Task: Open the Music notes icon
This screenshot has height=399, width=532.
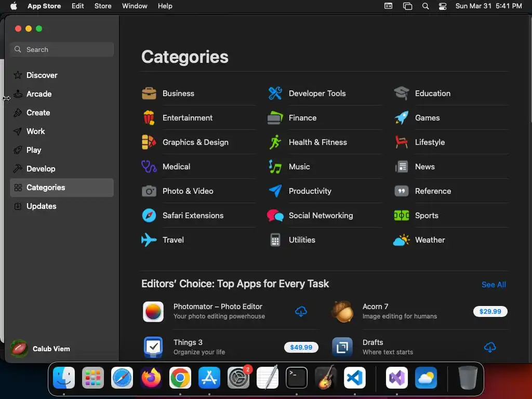Action: 275,167
